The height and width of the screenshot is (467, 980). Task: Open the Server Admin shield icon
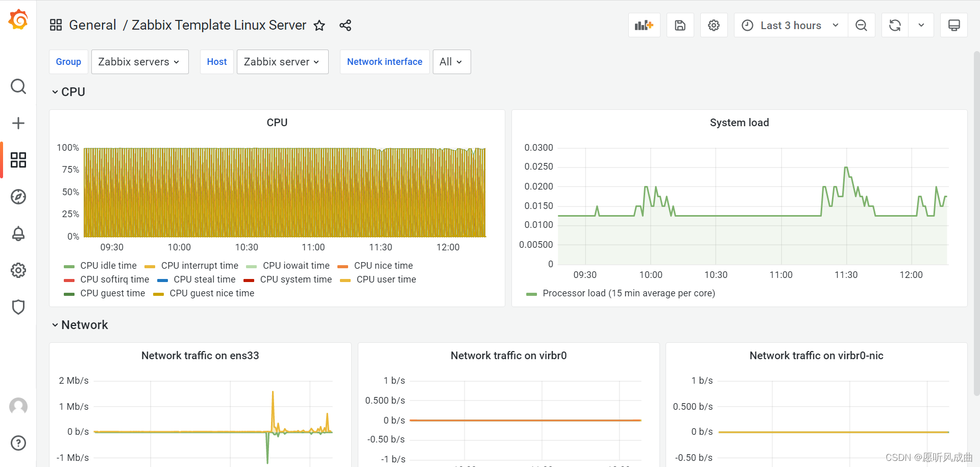18,307
